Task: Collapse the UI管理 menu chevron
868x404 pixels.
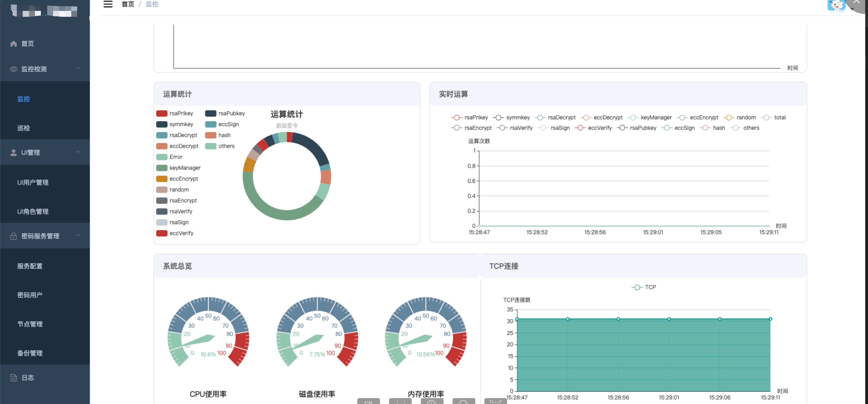Action: (78, 152)
